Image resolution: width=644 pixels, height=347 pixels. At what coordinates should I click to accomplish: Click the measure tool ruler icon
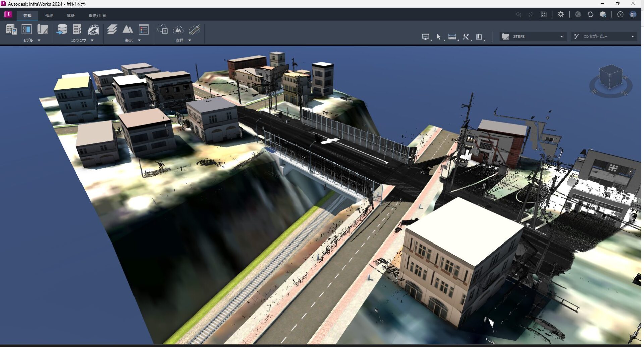pos(452,37)
